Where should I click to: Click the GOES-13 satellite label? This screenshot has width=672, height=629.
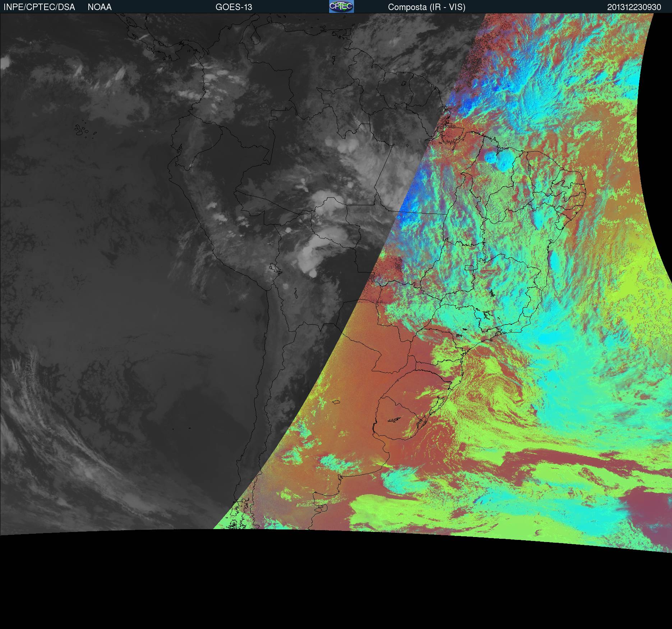234,7
